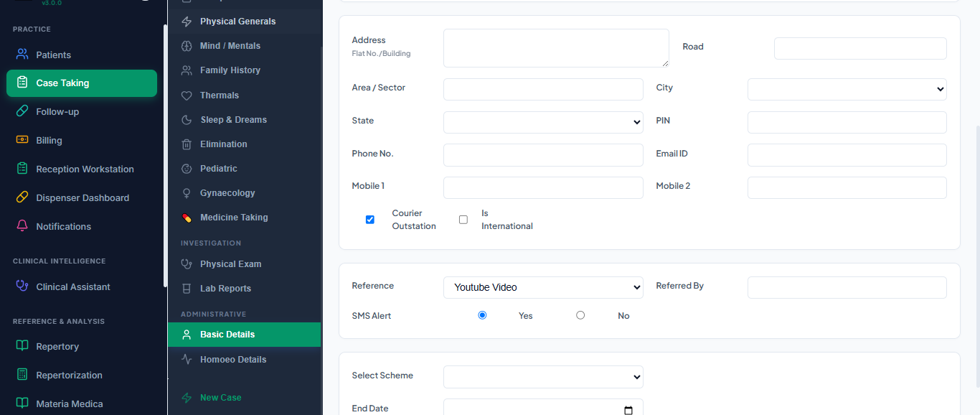Open the City dropdown
This screenshot has height=415, width=980.
click(x=847, y=89)
